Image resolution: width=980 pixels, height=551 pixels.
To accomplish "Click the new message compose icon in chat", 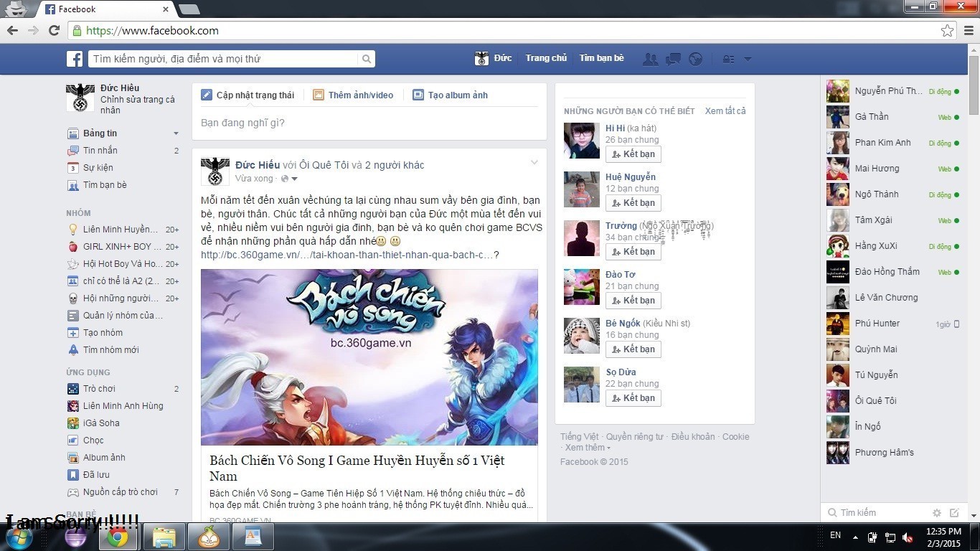I will coord(954,513).
